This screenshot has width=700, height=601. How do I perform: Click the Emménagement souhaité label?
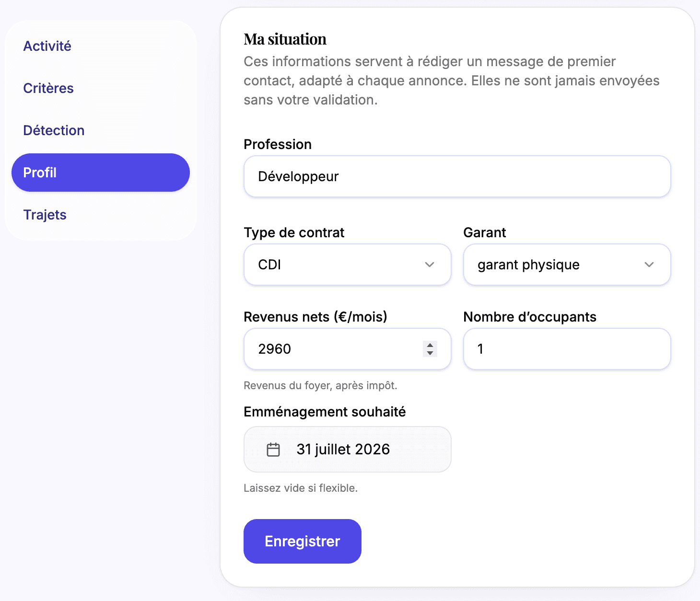[325, 412]
